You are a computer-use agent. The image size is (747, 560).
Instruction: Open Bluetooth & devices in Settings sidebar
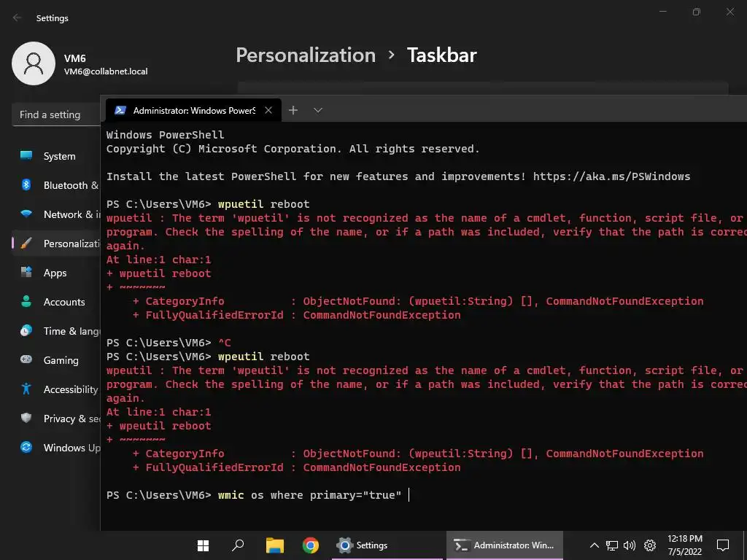pos(56,185)
